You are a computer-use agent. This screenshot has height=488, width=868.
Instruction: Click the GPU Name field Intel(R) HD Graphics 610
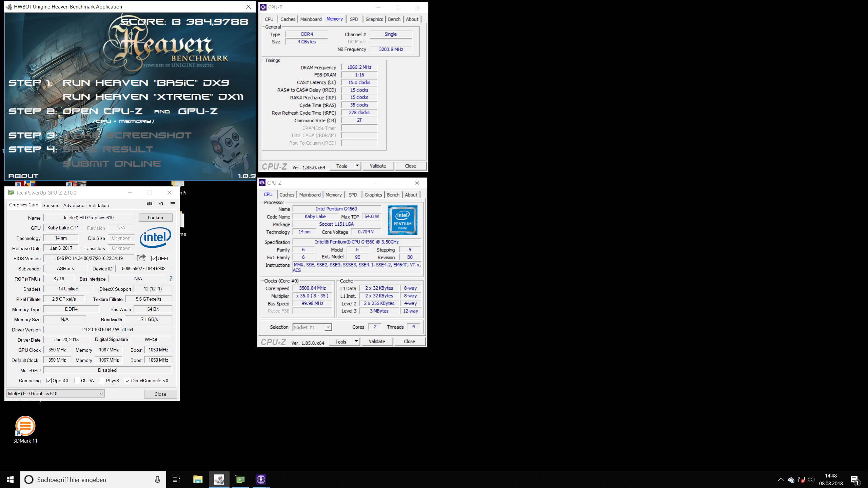coord(89,218)
